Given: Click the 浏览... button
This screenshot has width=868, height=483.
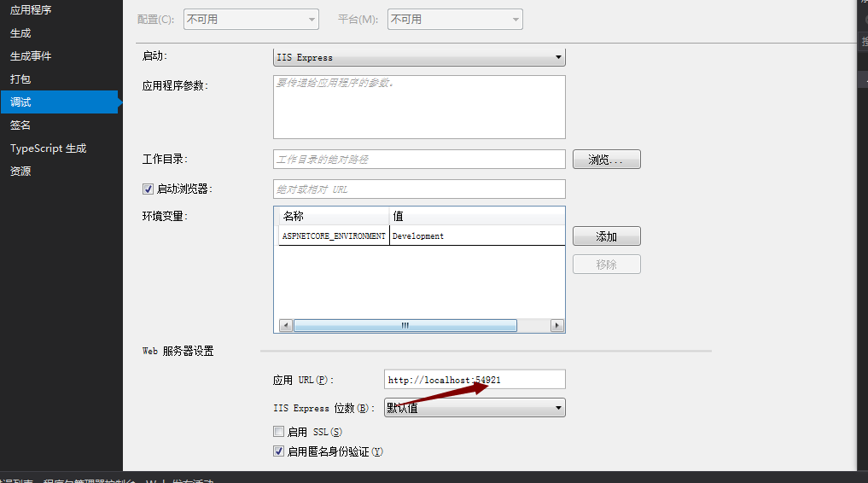Looking at the screenshot, I should point(606,160).
